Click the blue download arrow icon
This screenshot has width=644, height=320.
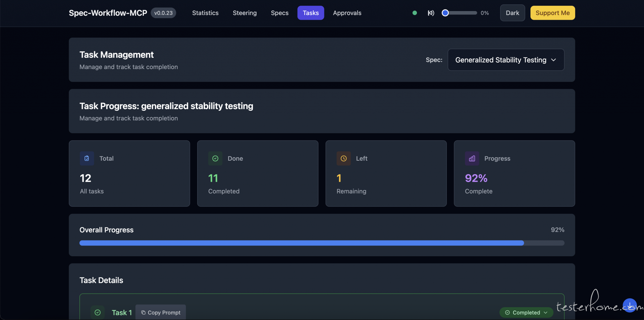tap(630, 305)
